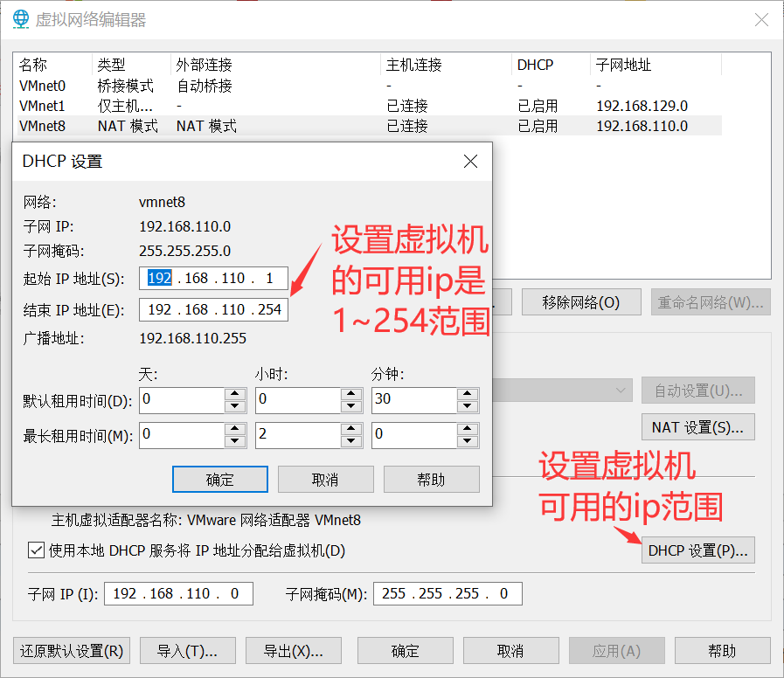Open DHCP 设置(P) from editor window
The height and width of the screenshot is (678, 784).
[698, 550]
